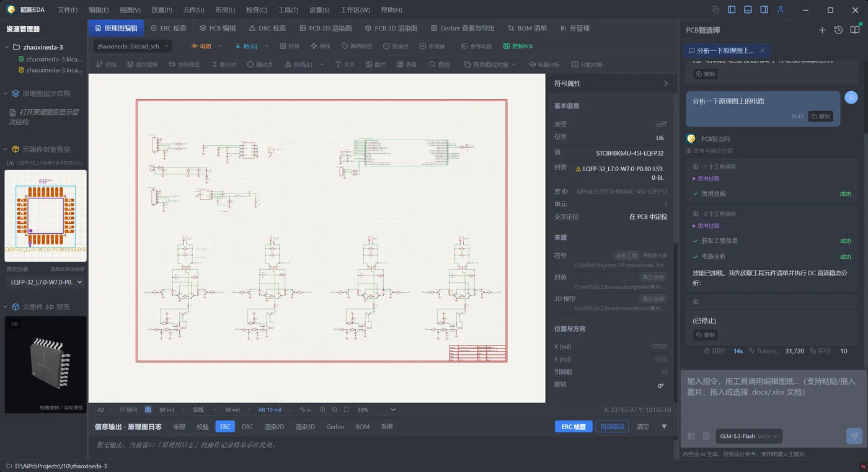
Task: Select the 连接点 junction tool
Action: (396, 46)
